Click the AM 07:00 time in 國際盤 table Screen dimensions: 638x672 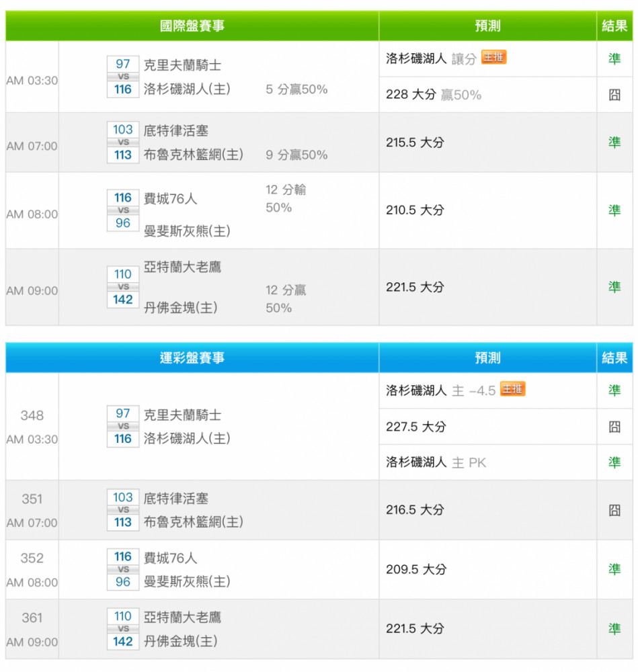point(32,146)
